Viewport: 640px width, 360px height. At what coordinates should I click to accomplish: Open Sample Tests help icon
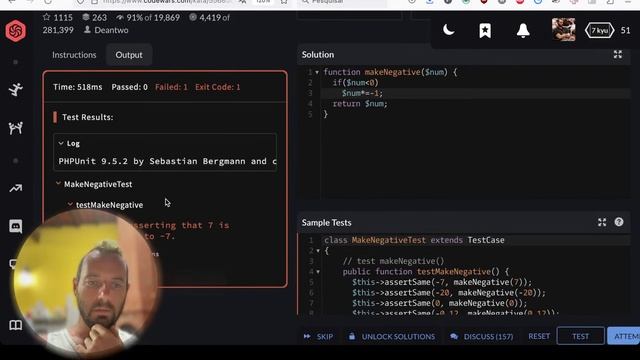tap(619, 222)
